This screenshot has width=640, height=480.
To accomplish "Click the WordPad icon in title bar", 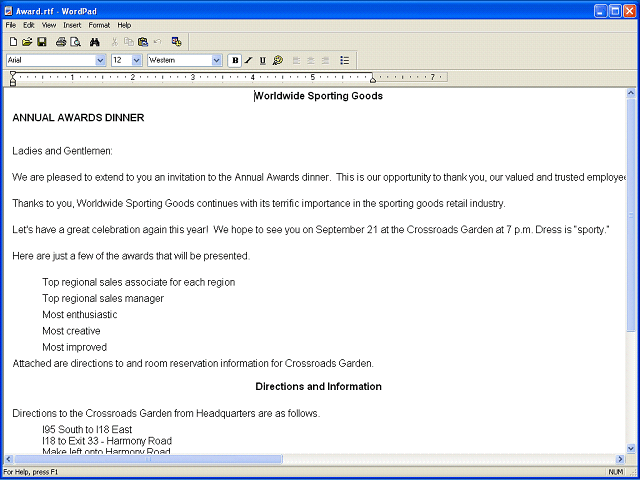I will (x=9, y=11).
